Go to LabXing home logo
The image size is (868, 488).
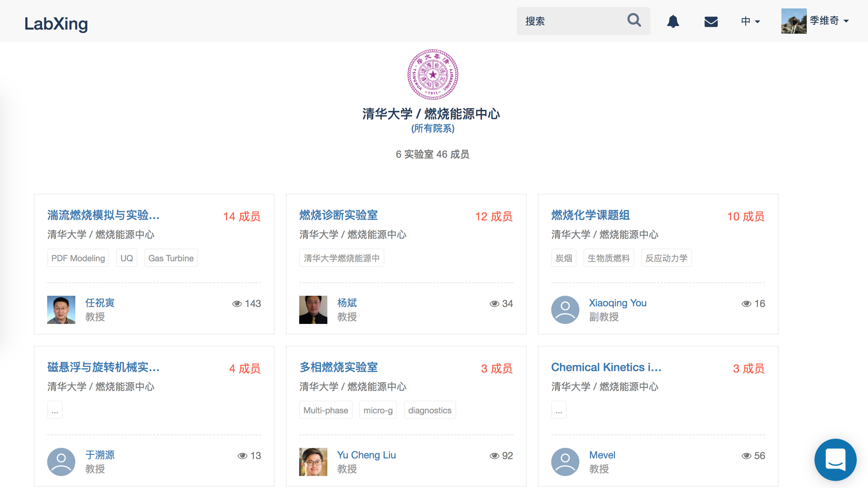tap(56, 24)
